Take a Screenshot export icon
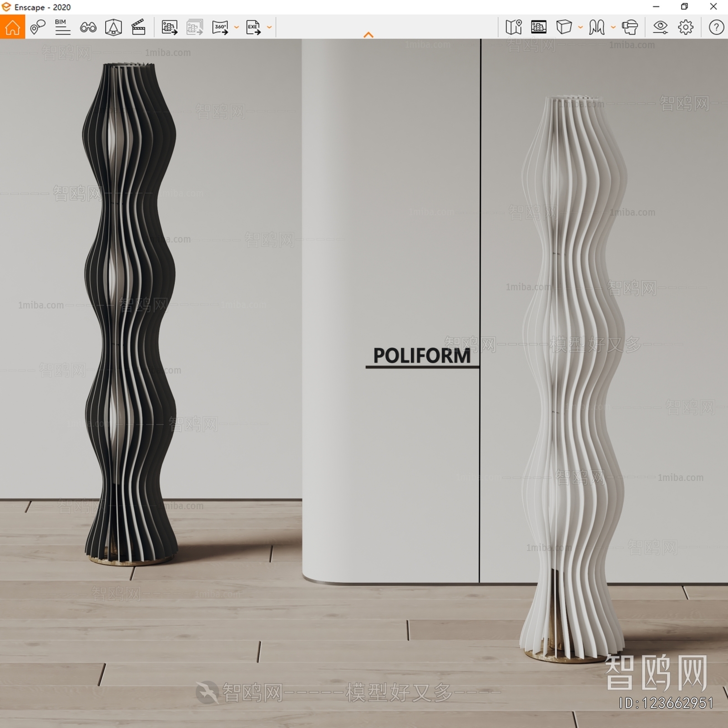This screenshot has width=728, height=728. click(x=170, y=27)
